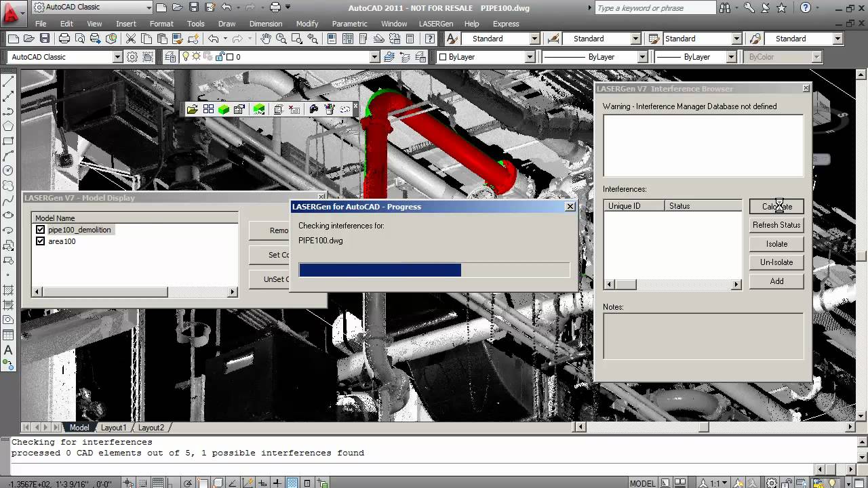Click the Calculate button in Interference Browser
The width and height of the screenshot is (868, 488).
click(x=776, y=207)
